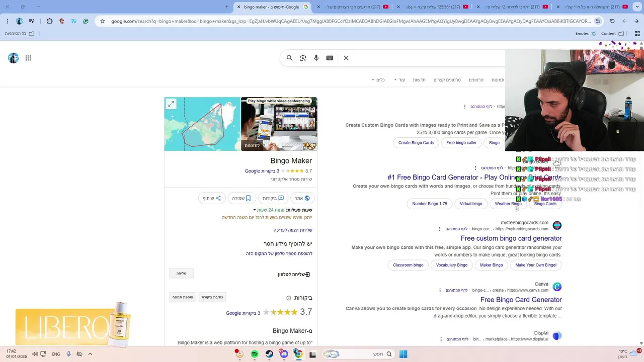Image resolution: width=644 pixels, height=362 pixels.
Task: Go forward with the right-pointing arrow
Action: pyautogui.click(x=636, y=21)
